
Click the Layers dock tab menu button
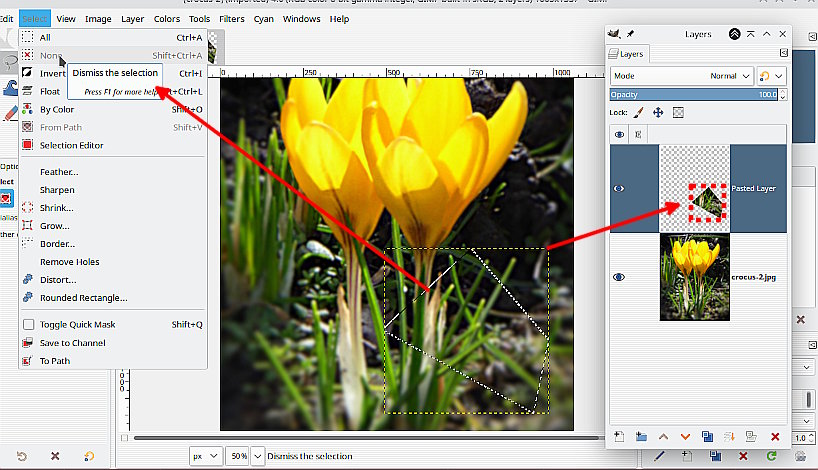coord(784,53)
